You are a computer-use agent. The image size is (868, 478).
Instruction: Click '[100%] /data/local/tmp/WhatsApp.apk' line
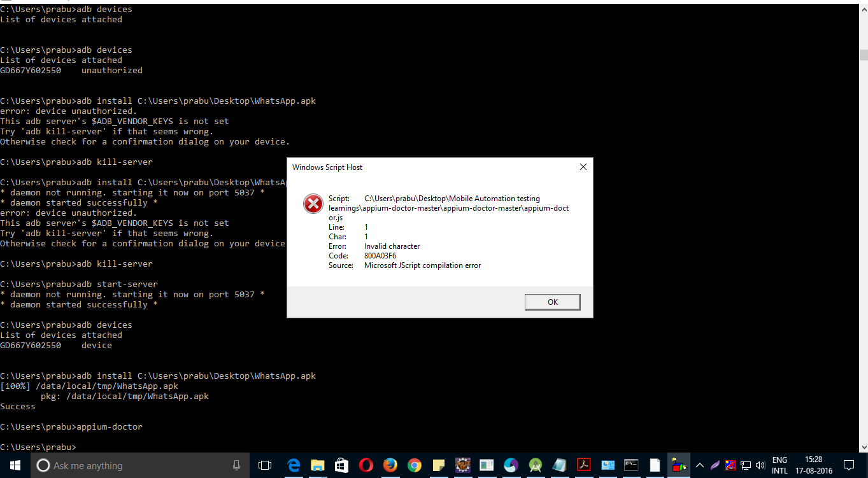(89, 386)
